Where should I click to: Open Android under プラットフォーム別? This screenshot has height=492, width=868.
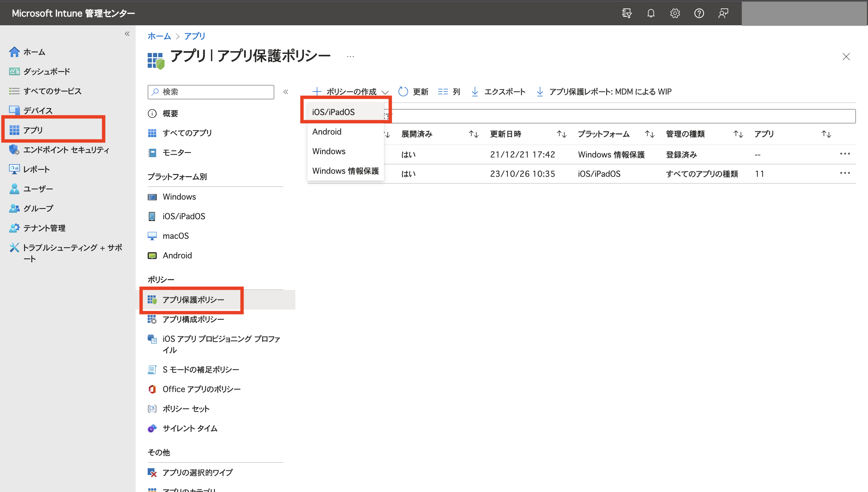(x=170, y=255)
